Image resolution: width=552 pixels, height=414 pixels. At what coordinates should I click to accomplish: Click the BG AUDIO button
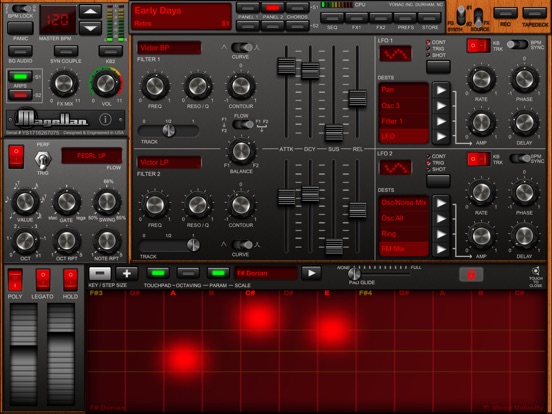click(20, 51)
